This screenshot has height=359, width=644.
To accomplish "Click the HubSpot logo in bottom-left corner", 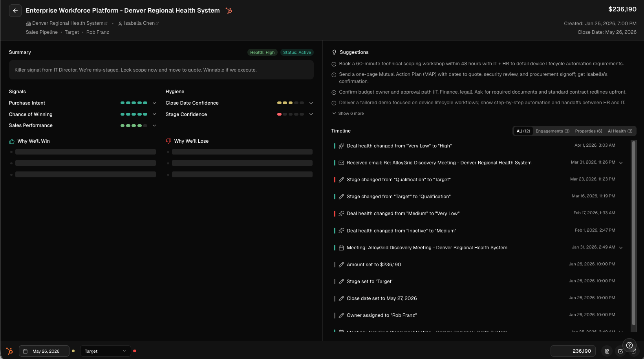I will click(x=9, y=351).
